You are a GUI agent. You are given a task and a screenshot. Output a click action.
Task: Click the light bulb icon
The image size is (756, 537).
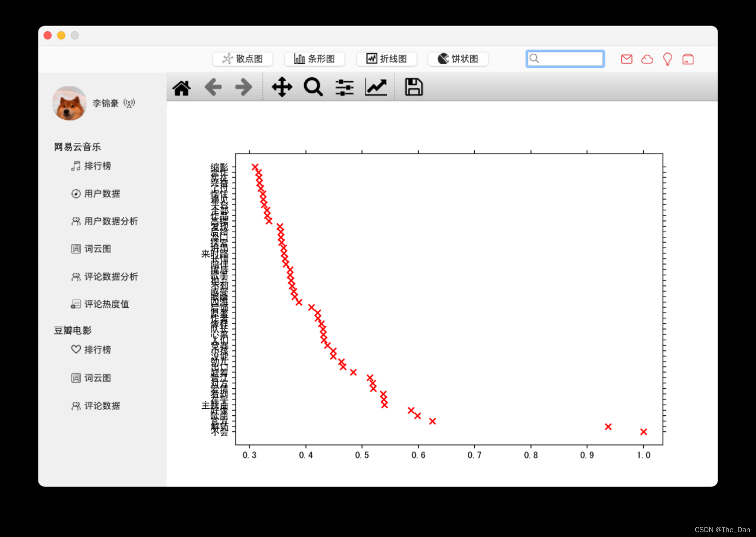coord(668,59)
